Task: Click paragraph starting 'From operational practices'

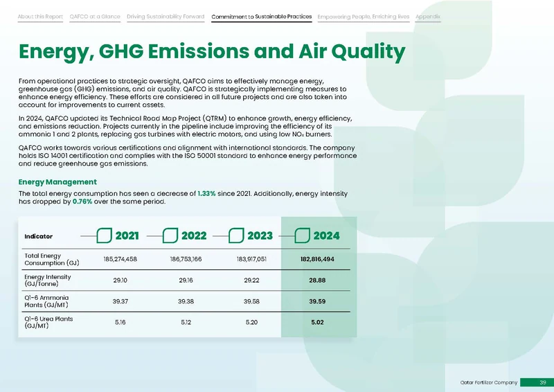Action: point(183,93)
